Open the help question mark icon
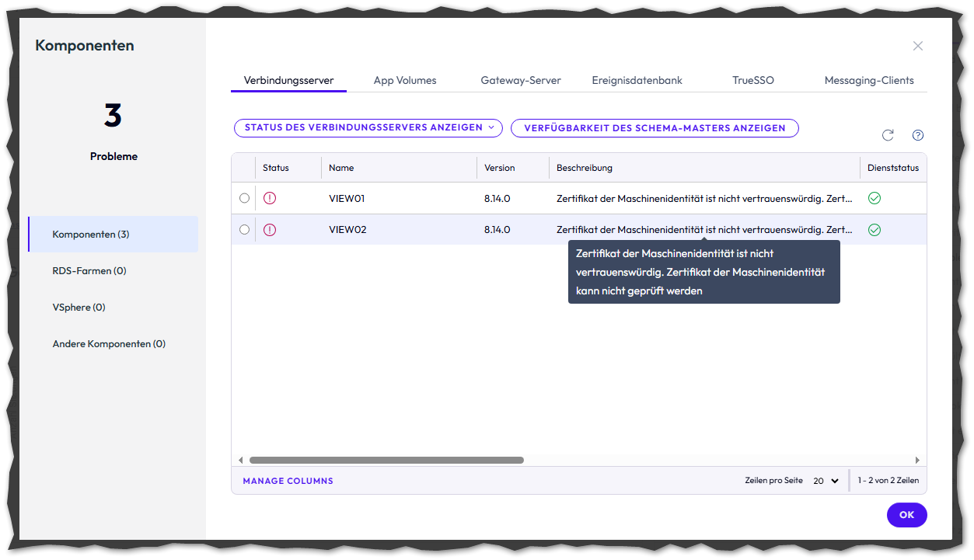The height and width of the screenshot is (560, 974). tap(918, 135)
